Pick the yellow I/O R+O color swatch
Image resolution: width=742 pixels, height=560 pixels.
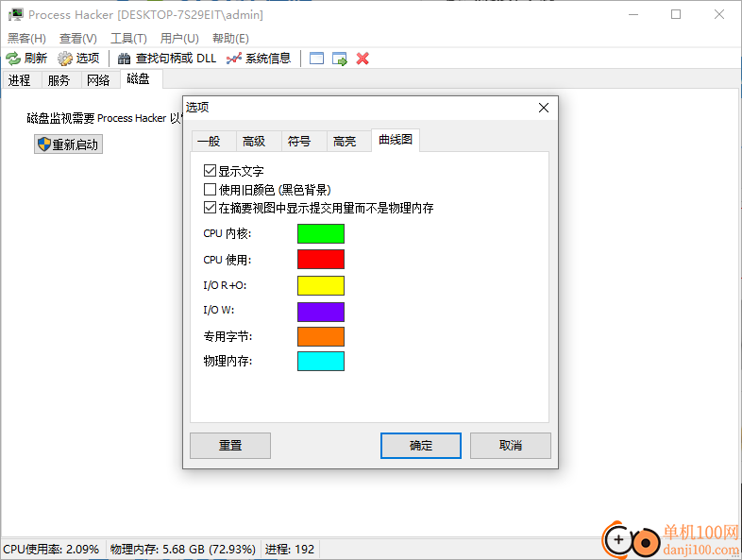pyautogui.click(x=321, y=285)
